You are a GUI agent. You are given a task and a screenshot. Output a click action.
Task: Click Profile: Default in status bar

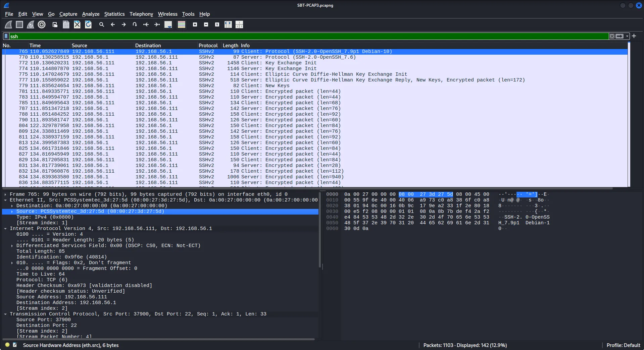tap(623, 345)
